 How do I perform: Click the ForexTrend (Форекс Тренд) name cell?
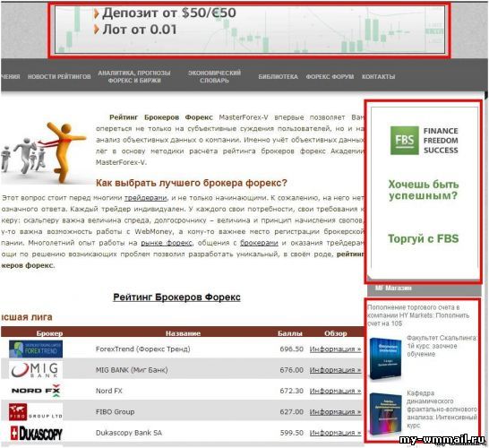click(x=142, y=349)
